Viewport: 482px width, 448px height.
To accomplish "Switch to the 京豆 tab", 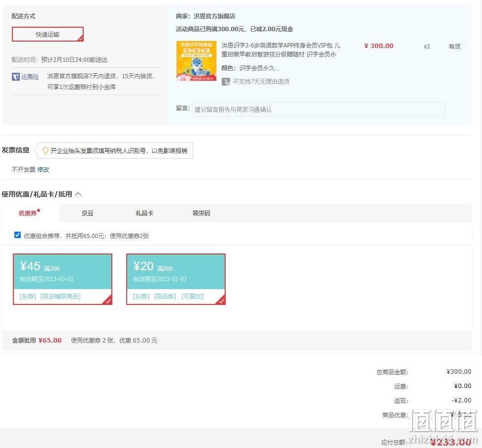I will (88, 213).
